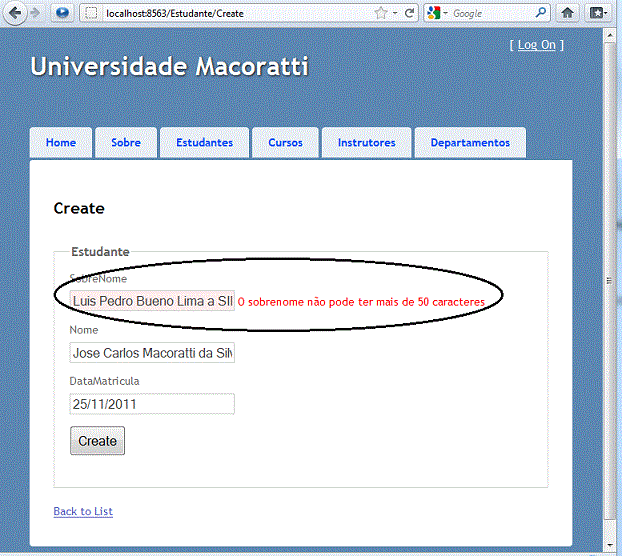Click the Nome input field
The image size is (622, 556).
152,353
